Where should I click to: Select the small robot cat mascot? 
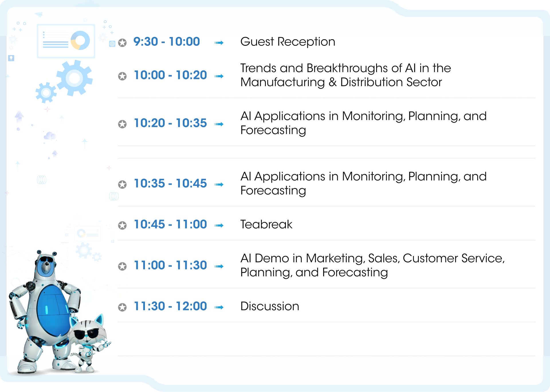89,341
